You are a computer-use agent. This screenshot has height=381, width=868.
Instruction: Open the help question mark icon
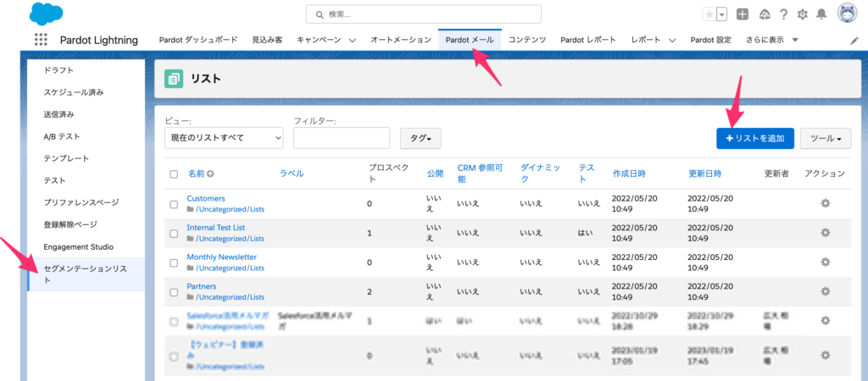click(784, 14)
